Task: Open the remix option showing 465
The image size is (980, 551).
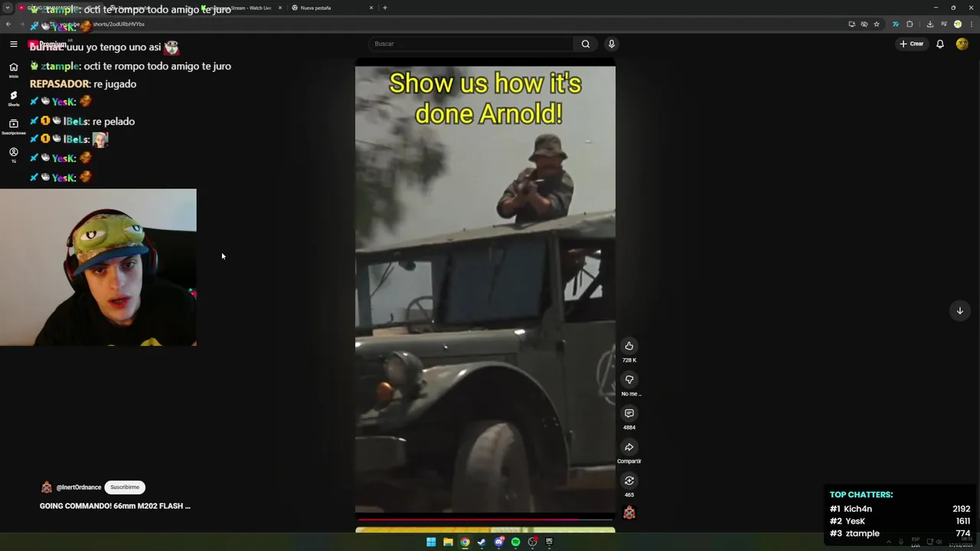Action: click(629, 481)
